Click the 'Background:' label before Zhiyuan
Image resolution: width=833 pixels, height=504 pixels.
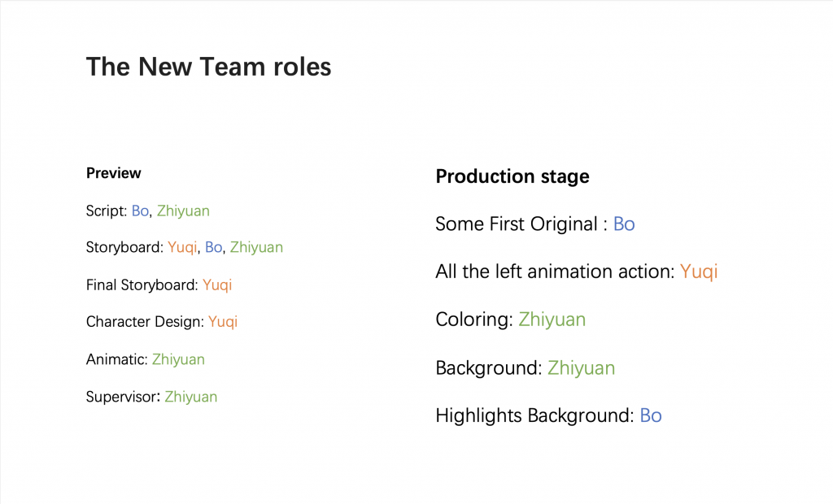[x=489, y=368]
